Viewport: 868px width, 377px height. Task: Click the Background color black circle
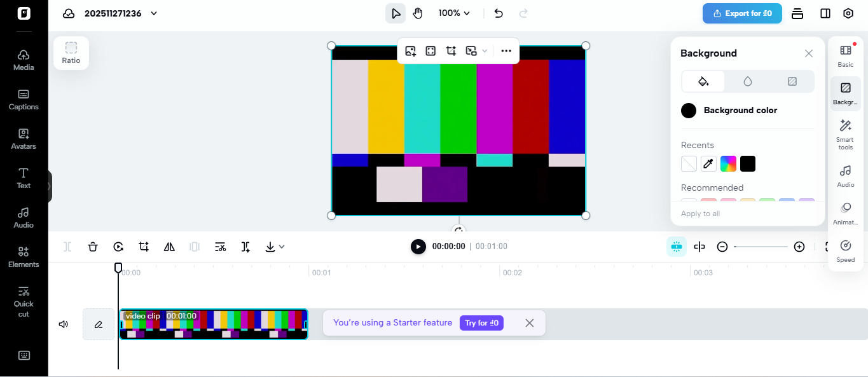click(689, 111)
